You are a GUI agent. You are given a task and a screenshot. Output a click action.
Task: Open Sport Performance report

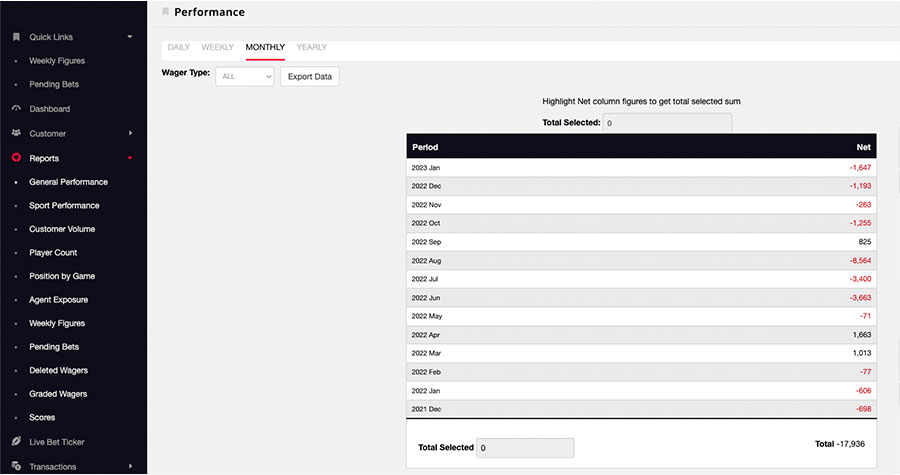pyautogui.click(x=64, y=205)
